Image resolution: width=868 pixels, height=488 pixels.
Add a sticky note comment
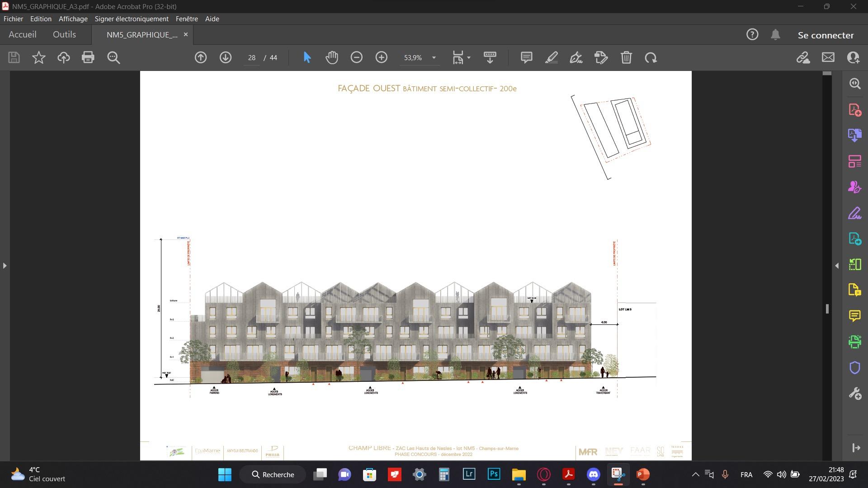526,57
